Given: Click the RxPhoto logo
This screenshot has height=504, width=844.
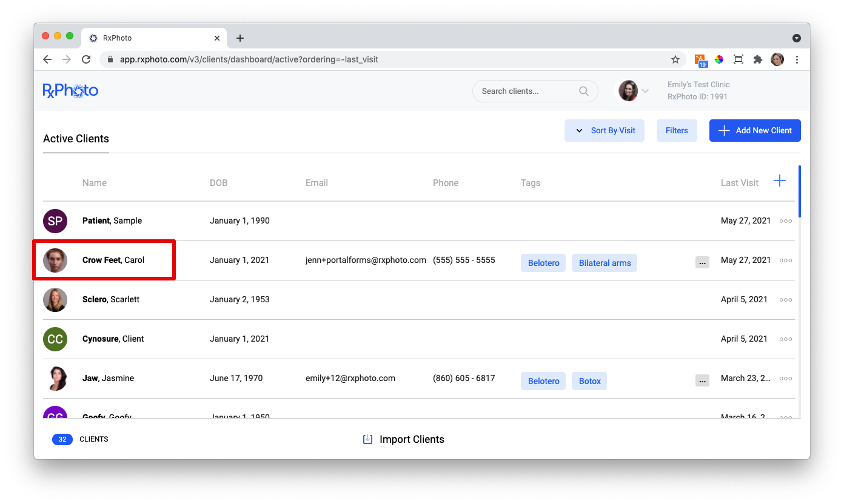Looking at the screenshot, I should pos(70,90).
